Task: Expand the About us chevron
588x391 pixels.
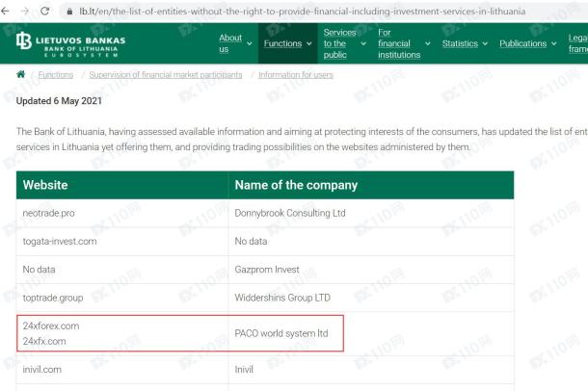Action: pos(250,44)
